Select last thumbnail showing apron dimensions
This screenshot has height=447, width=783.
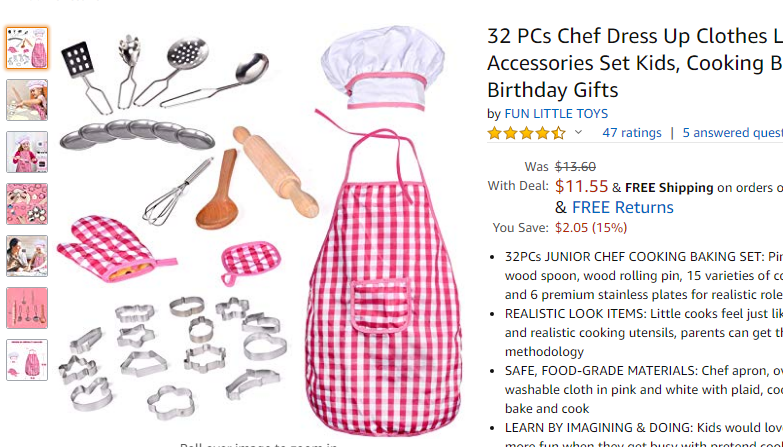coord(27,360)
